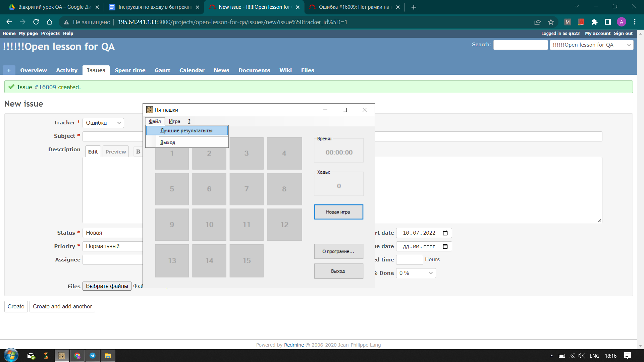Click the browser home icon
The height and width of the screenshot is (362, 644).
click(49, 22)
